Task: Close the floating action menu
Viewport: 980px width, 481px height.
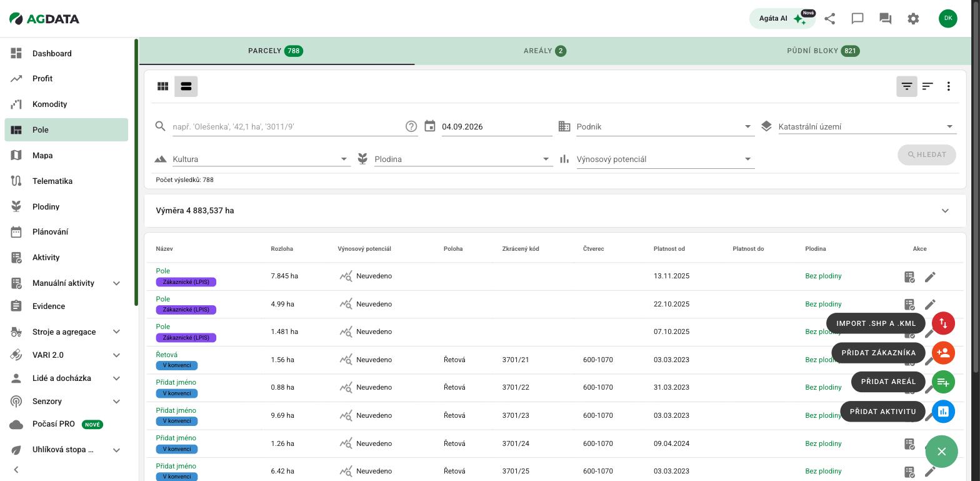Action: (942, 452)
